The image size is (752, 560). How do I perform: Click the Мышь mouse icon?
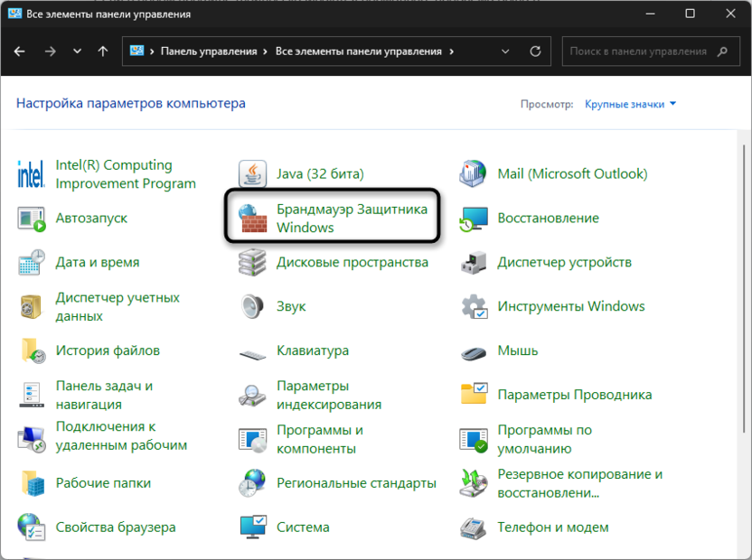tap(474, 350)
